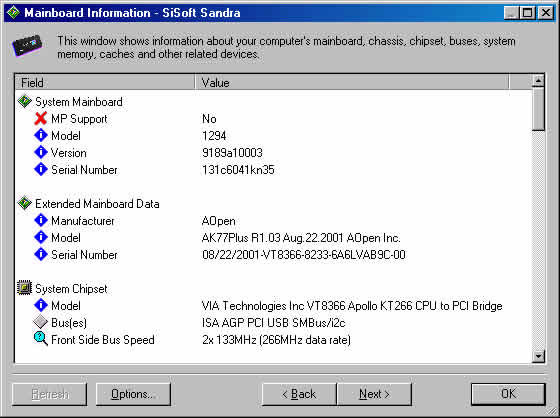The width and height of the screenshot is (560, 418).
Task: Go back with the Back button
Action: [x=299, y=394]
